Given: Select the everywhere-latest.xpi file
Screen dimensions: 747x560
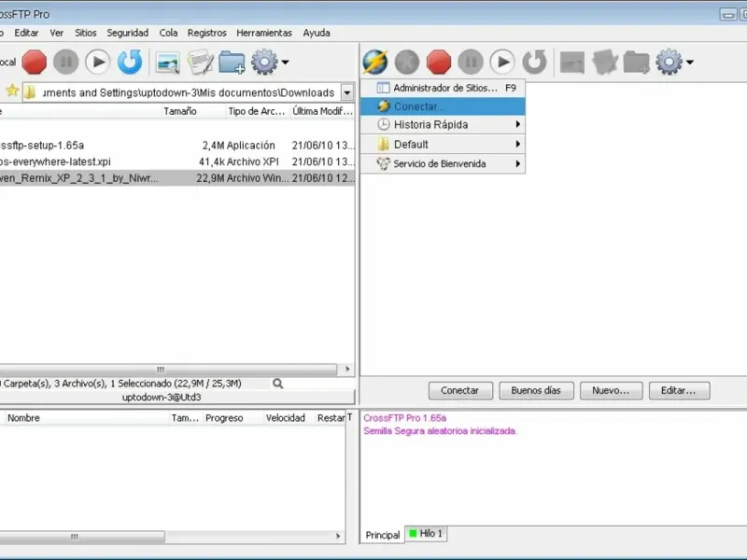Looking at the screenshot, I should click(176, 161).
